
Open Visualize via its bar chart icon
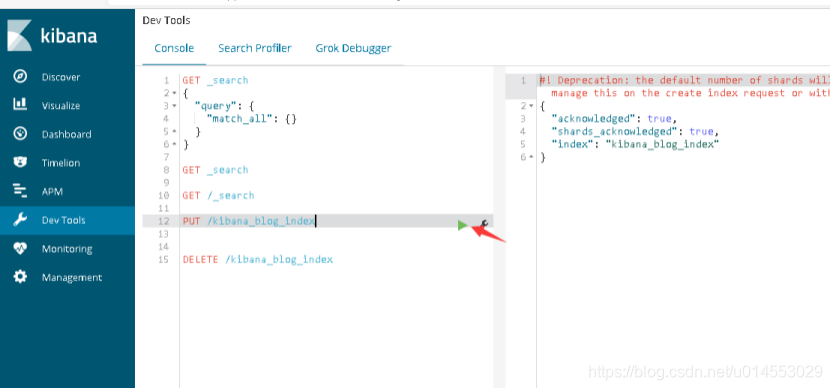[x=20, y=105]
